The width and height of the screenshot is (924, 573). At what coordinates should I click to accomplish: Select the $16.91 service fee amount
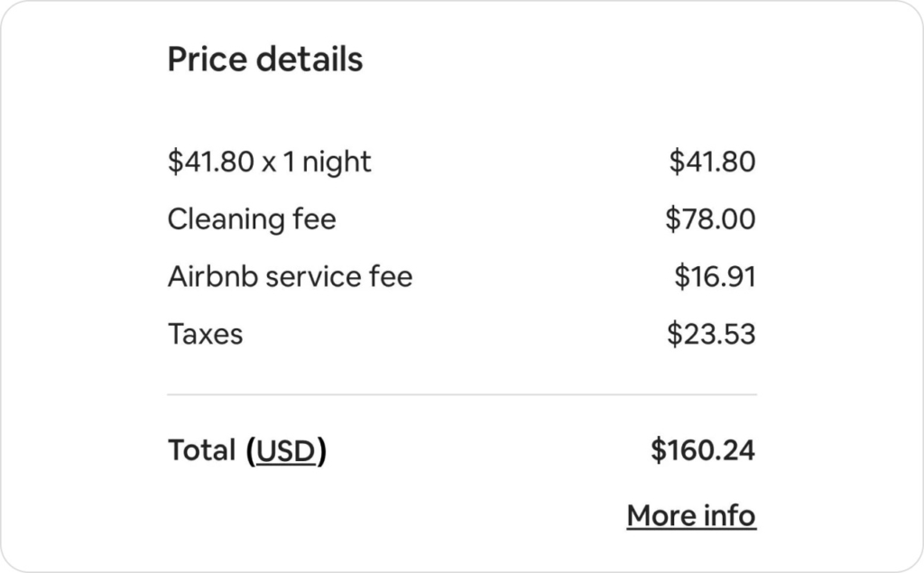[716, 276]
